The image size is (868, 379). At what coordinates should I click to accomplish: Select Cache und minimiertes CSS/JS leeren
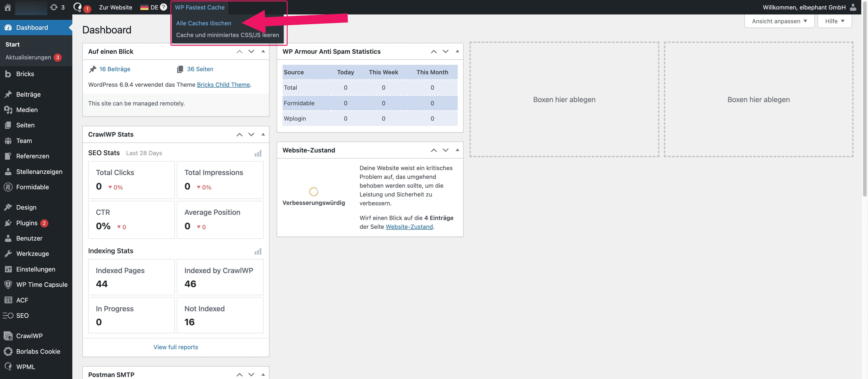tap(227, 35)
